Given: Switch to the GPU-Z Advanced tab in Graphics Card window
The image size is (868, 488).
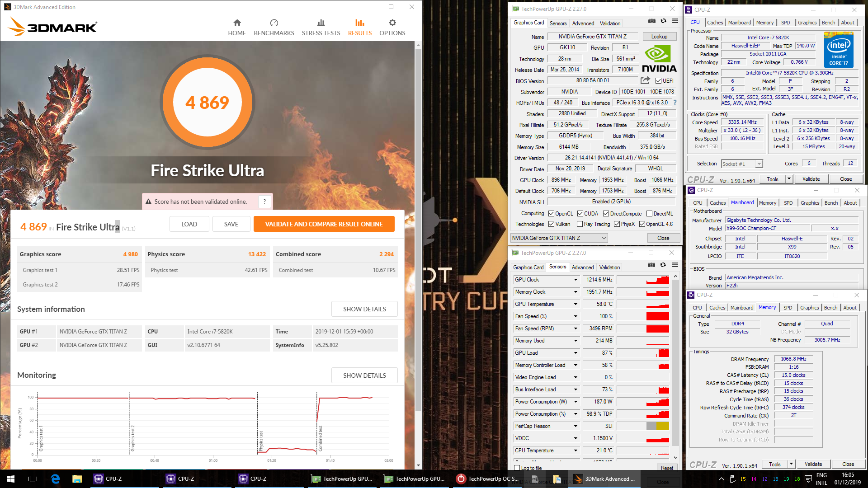Looking at the screenshot, I should (583, 23).
